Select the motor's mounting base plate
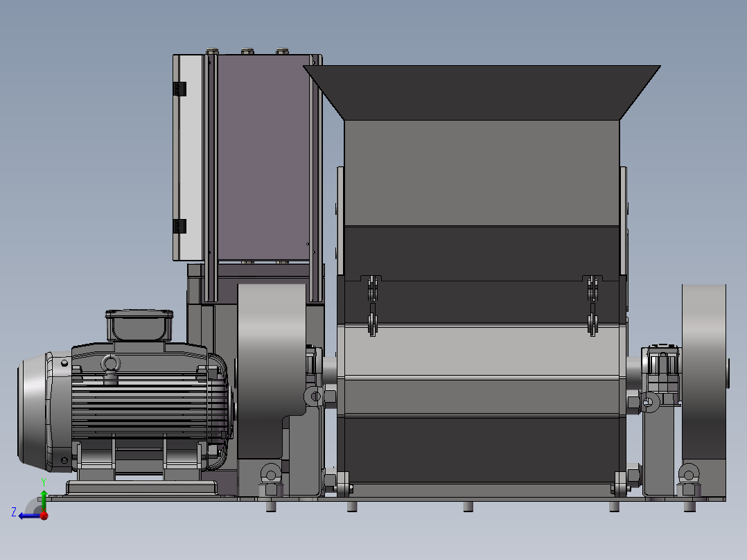The width and height of the screenshot is (747, 560). click(142, 487)
